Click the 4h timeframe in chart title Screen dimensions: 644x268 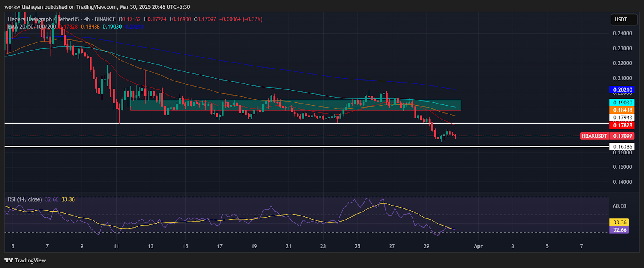click(x=87, y=19)
